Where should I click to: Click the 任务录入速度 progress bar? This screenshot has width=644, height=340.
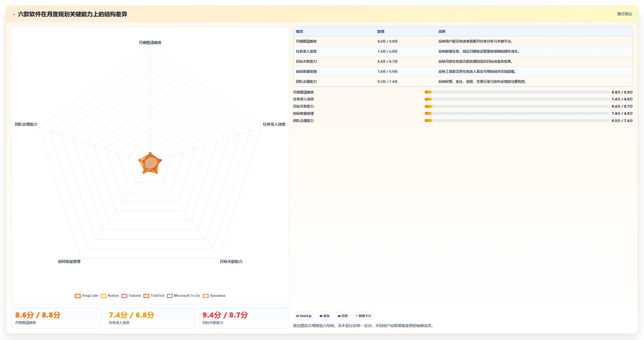tap(517, 99)
